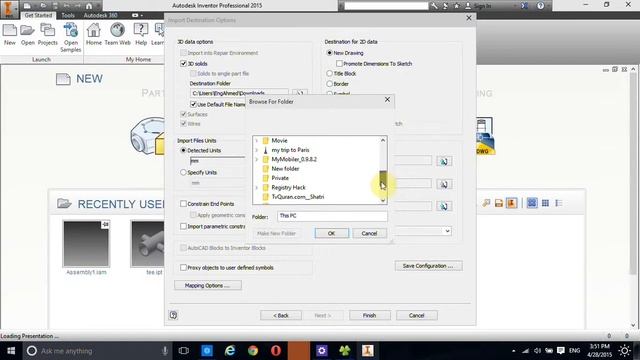Screen dimensions: 640x360
Task: Click the pinned filter icon in Recently Used
Action: click(x=511, y=203)
